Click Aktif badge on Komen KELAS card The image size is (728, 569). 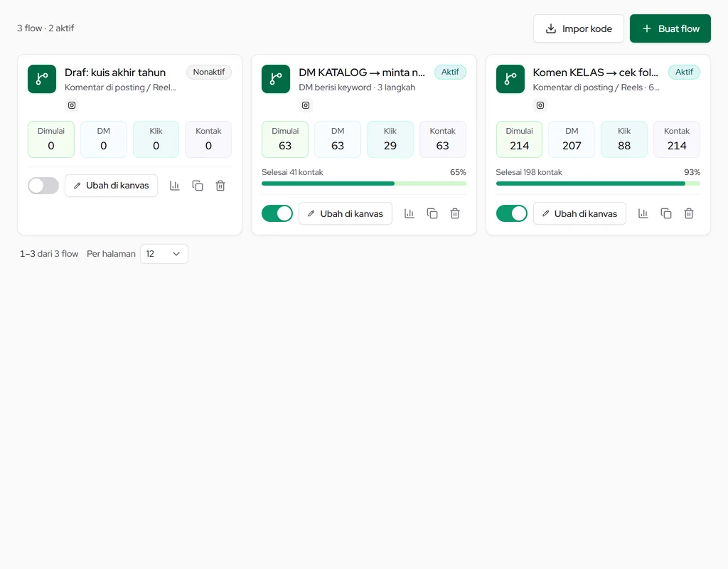[684, 72]
